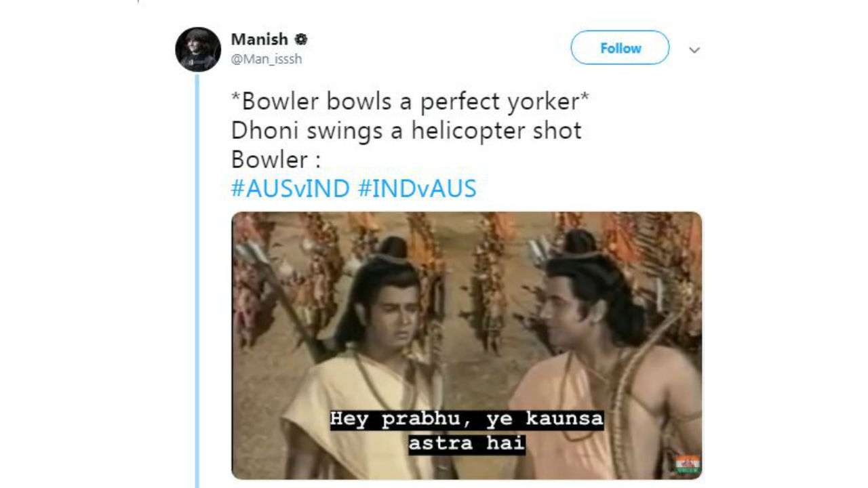Click the 'Bowler :' tweet line
The image size is (868, 488).
point(275,159)
